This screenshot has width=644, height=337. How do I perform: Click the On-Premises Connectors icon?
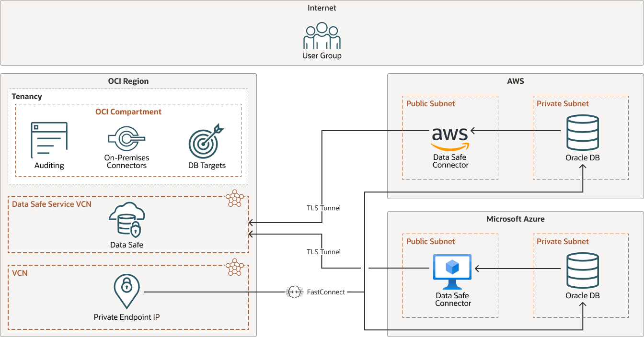(126, 139)
